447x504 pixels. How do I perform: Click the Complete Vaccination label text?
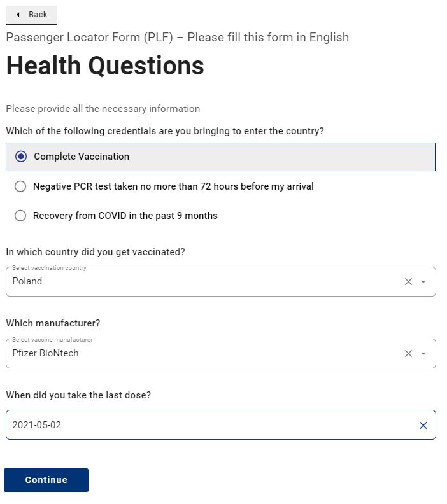(82, 157)
